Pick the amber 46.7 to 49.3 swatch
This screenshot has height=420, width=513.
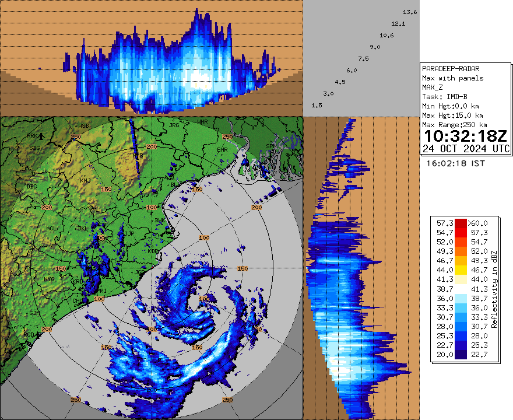(461, 261)
